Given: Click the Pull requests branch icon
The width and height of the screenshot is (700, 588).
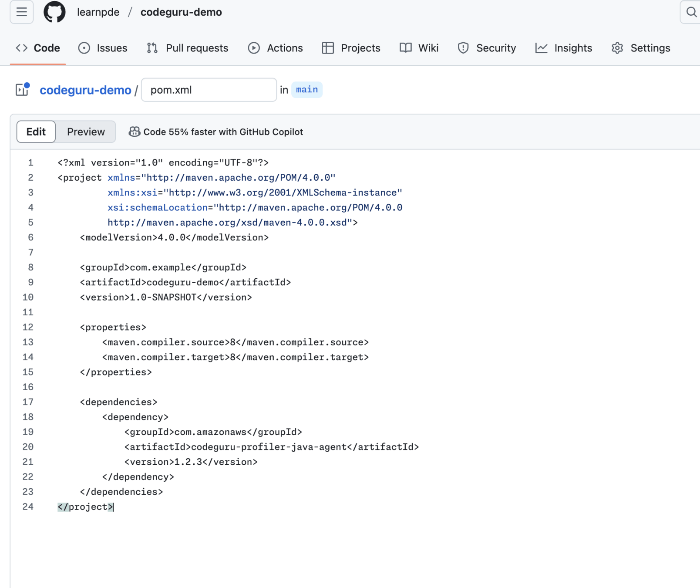Looking at the screenshot, I should pyautogui.click(x=152, y=48).
